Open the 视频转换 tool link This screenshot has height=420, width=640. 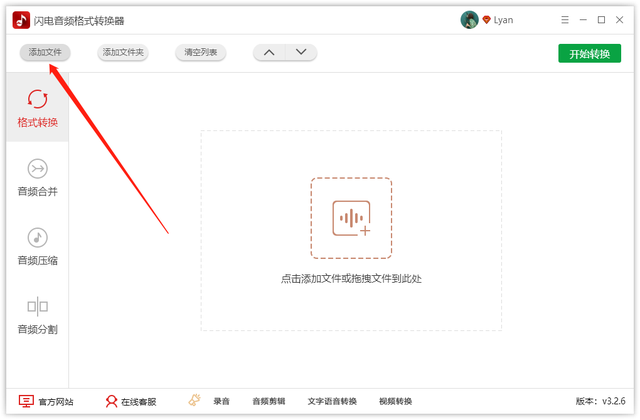point(395,402)
